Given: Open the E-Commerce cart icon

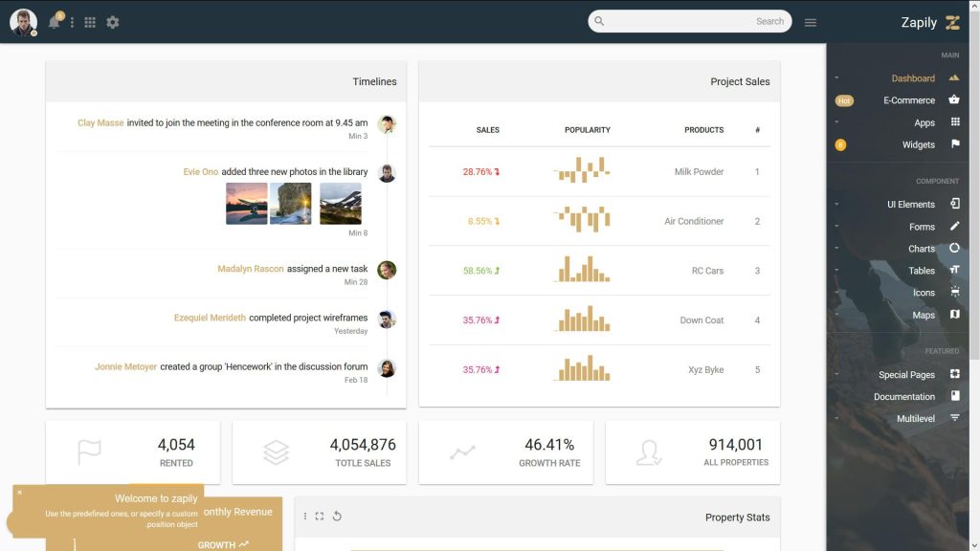Looking at the screenshot, I should tap(953, 99).
